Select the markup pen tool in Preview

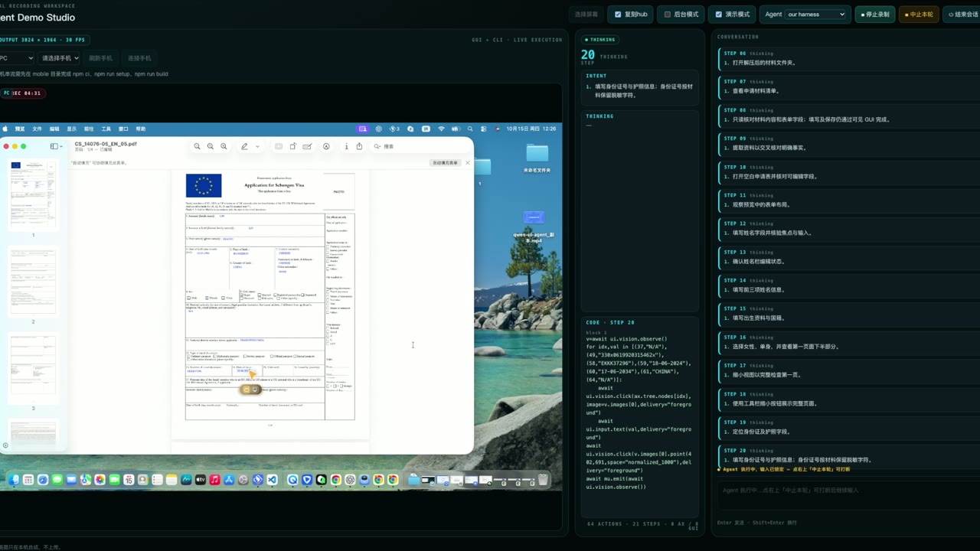click(244, 146)
